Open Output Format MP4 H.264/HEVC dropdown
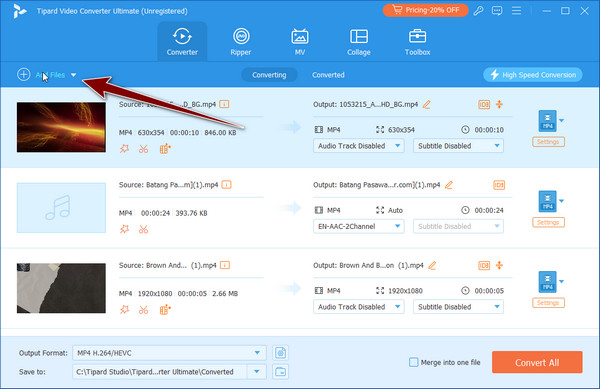 (169, 353)
